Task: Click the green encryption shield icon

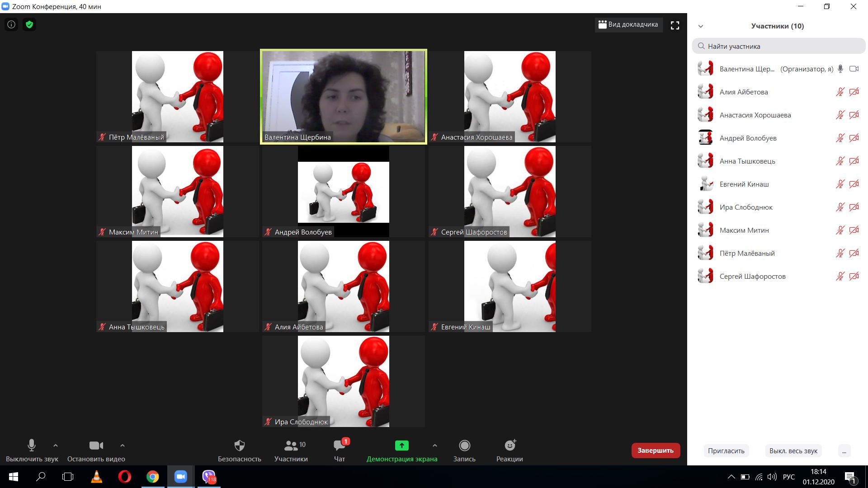Action: [x=29, y=24]
